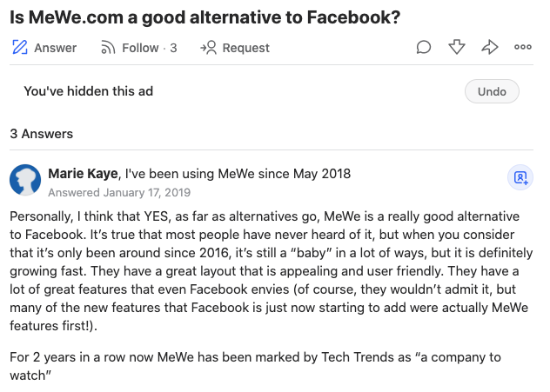The width and height of the screenshot is (550, 392).
Task: Click Marie Kaye's profile avatar
Action: (25, 180)
